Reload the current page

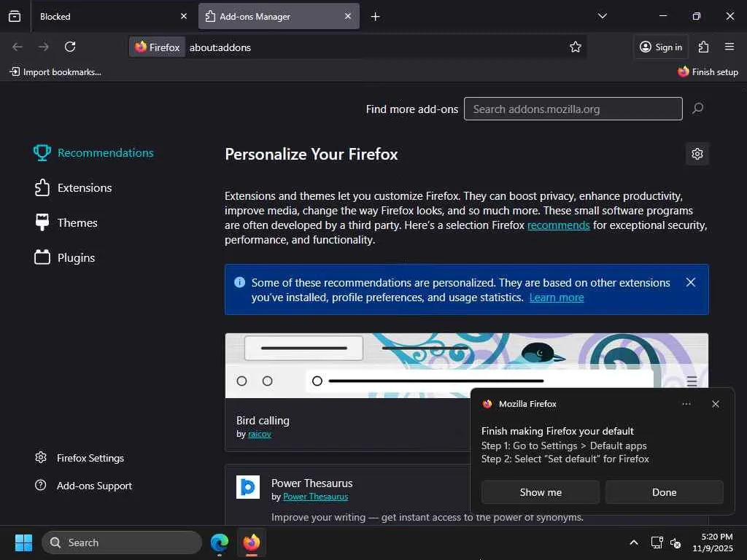70,47
